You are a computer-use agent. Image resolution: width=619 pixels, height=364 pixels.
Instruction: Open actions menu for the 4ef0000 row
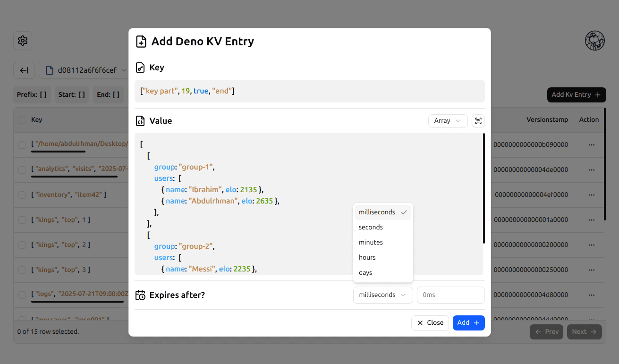591,195
